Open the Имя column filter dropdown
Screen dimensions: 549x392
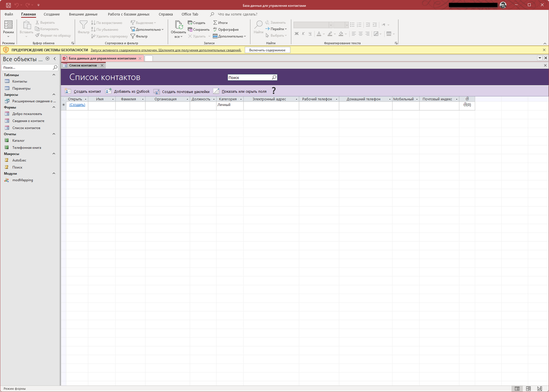[x=113, y=99]
